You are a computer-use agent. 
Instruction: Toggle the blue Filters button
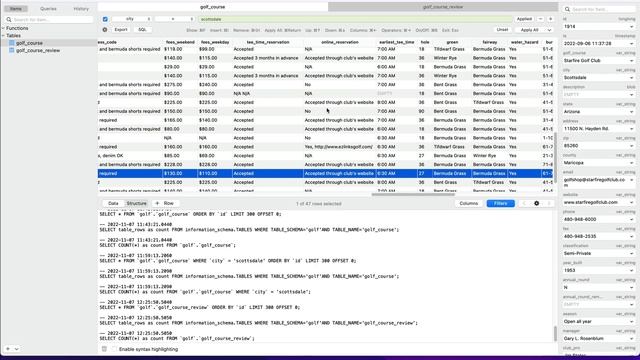500,203
